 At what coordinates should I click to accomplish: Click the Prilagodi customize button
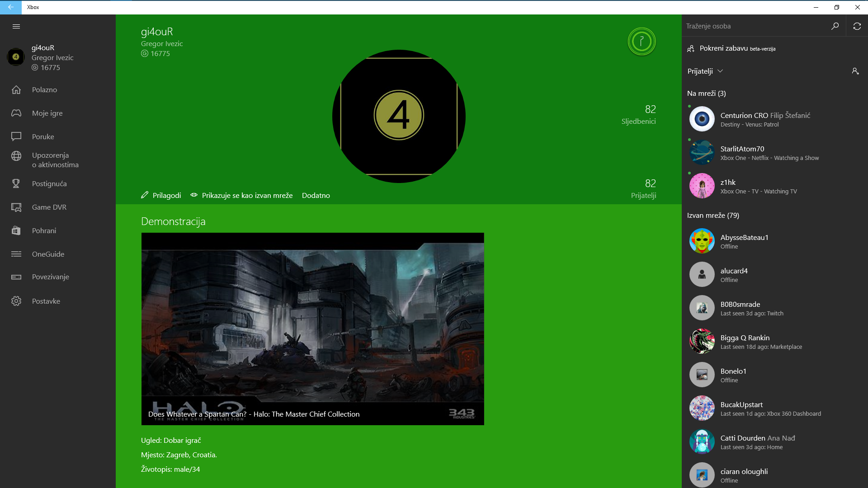tap(161, 195)
